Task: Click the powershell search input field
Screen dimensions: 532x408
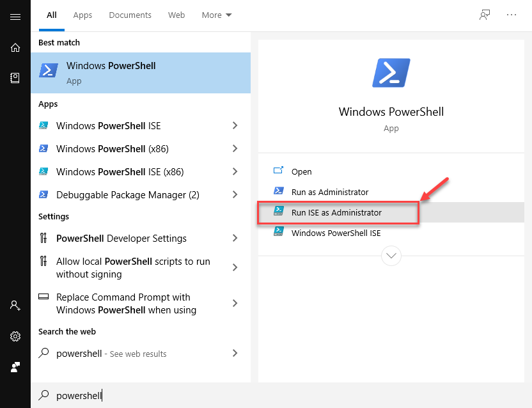Action: click(192, 395)
